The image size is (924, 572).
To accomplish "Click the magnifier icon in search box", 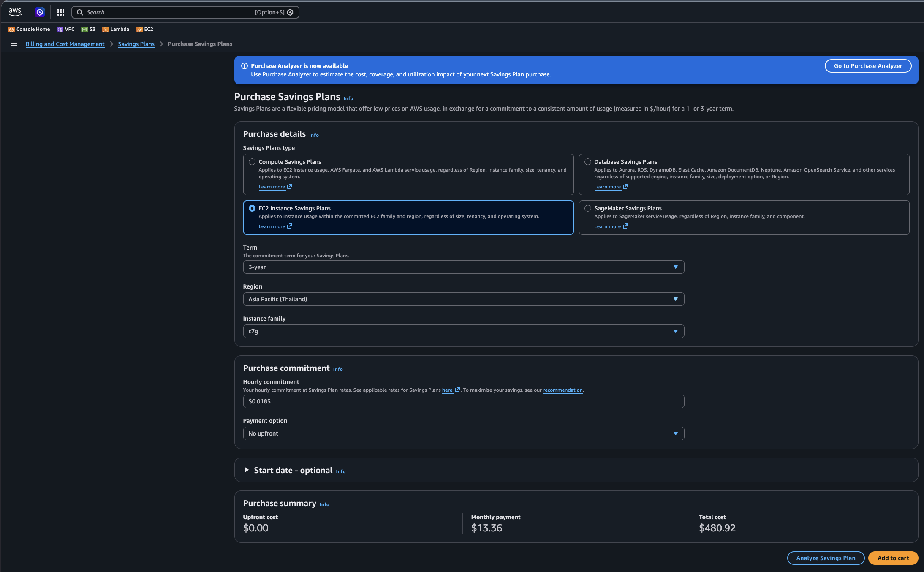I will pos(80,12).
